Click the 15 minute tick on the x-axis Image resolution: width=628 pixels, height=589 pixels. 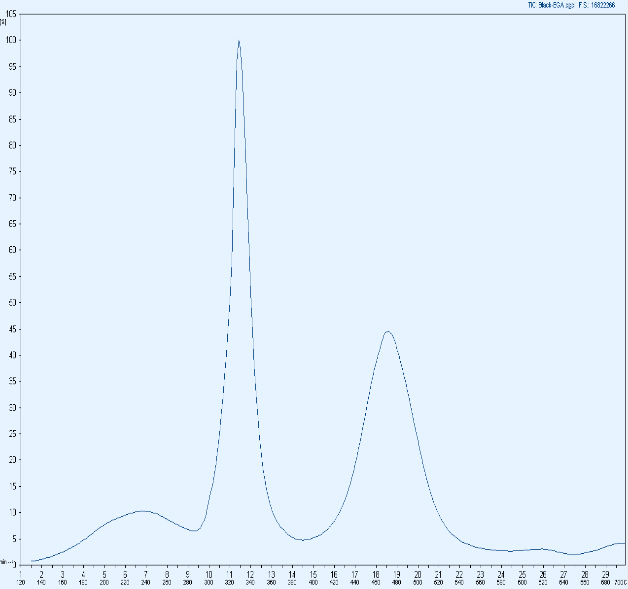(x=313, y=573)
